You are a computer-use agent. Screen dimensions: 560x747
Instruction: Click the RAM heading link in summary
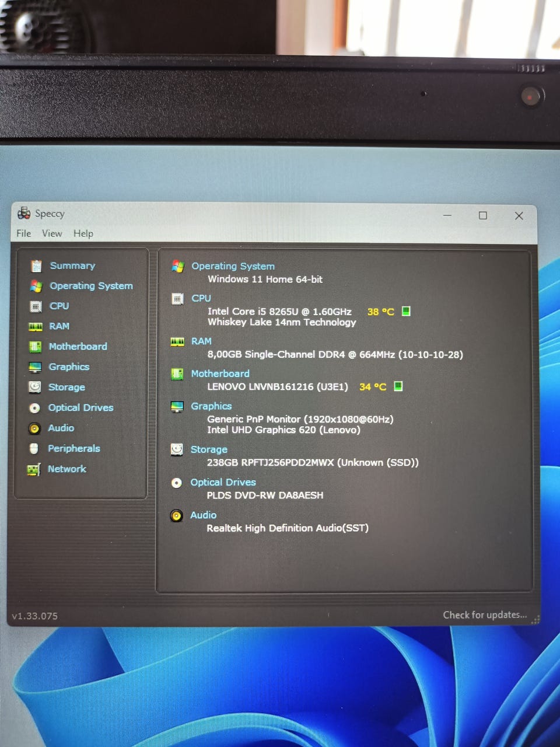click(201, 341)
